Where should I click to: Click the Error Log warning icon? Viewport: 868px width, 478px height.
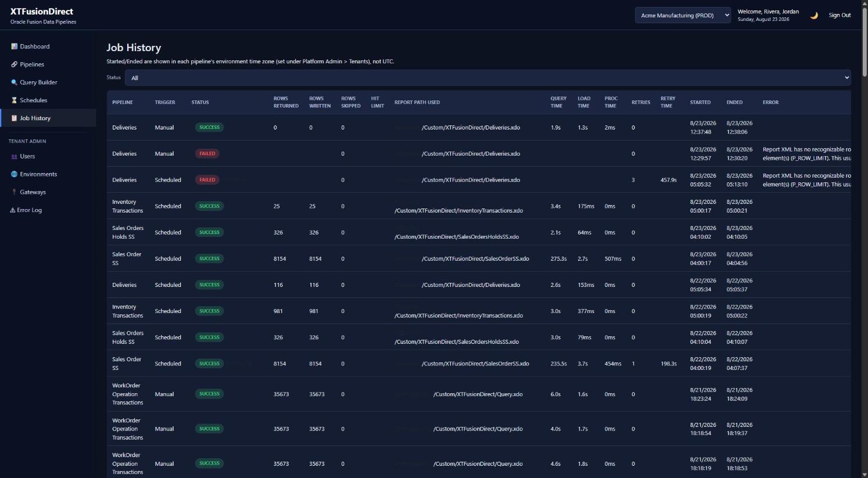point(13,210)
